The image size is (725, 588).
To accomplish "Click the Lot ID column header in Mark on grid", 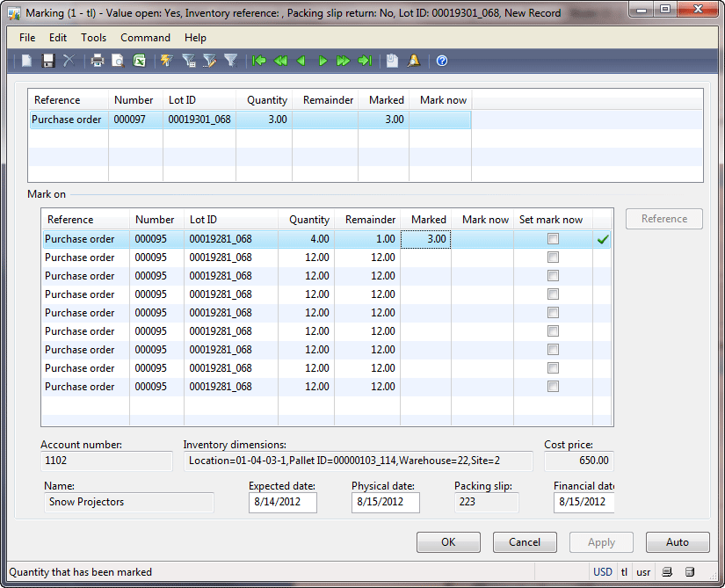I will (x=231, y=220).
